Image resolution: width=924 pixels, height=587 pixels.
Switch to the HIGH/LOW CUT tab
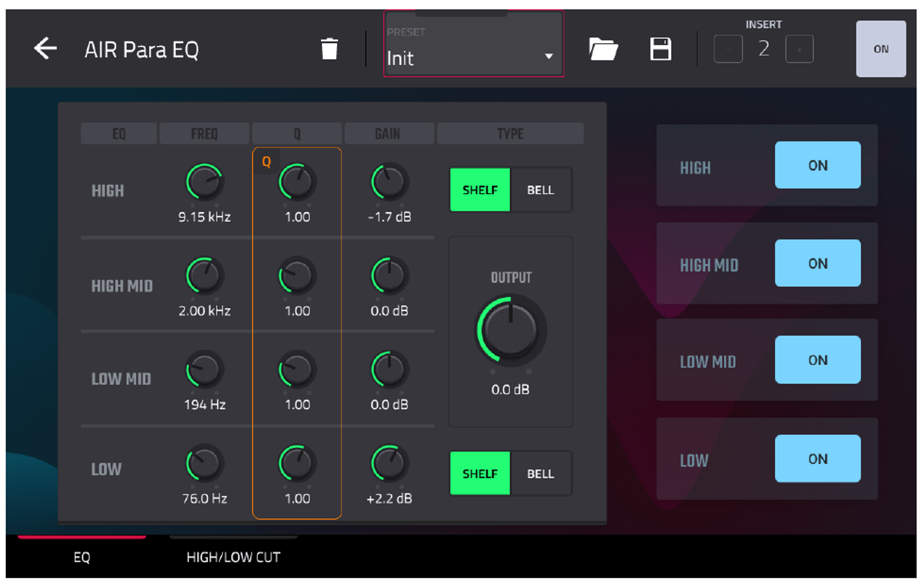click(233, 557)
